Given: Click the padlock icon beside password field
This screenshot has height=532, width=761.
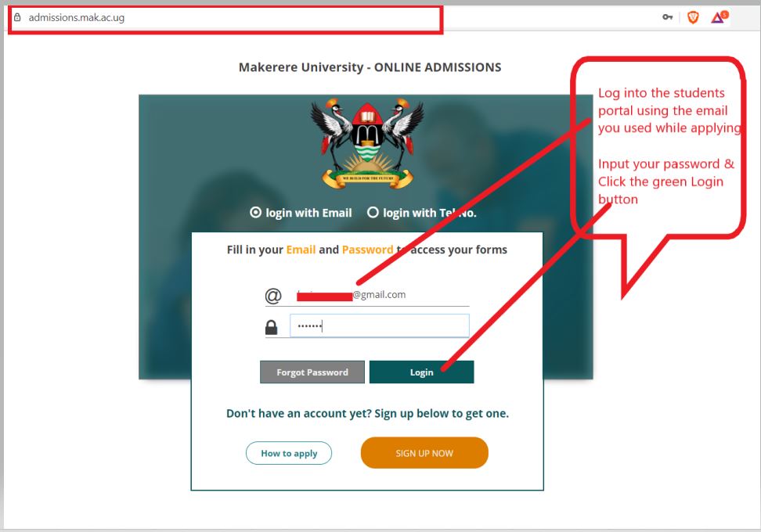Looking at the screenshot, I should coord(272,328).
